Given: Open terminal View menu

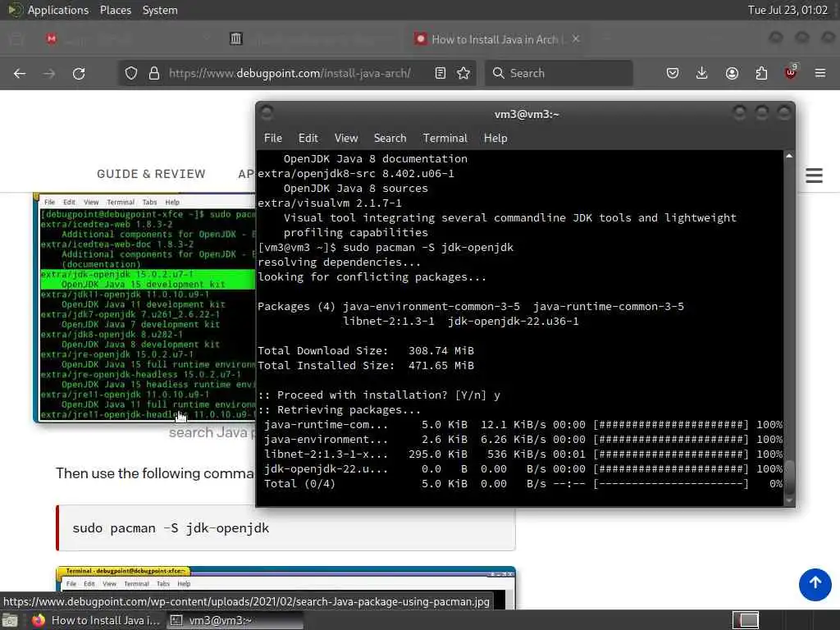Looking at the screenshot, I should 346,138.
